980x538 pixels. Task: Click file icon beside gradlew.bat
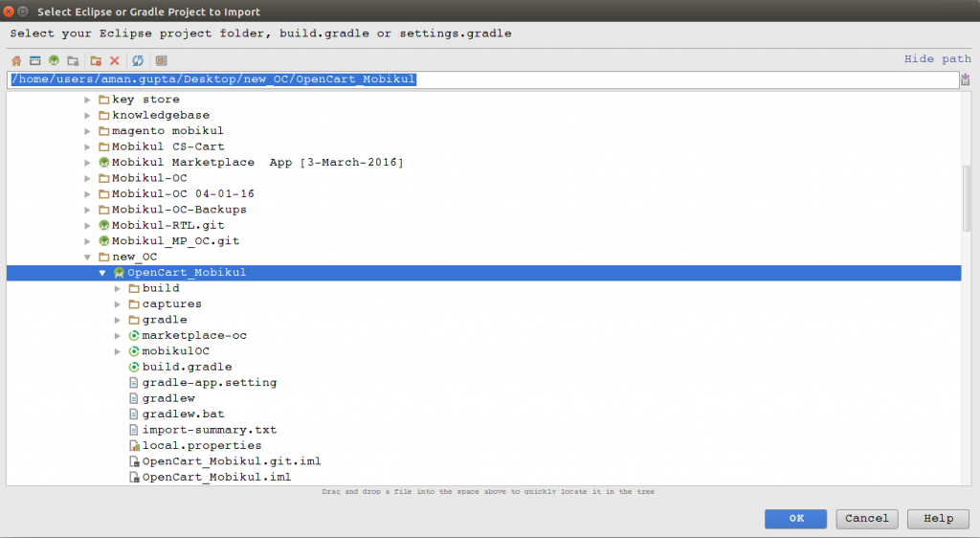coord(134,415)
